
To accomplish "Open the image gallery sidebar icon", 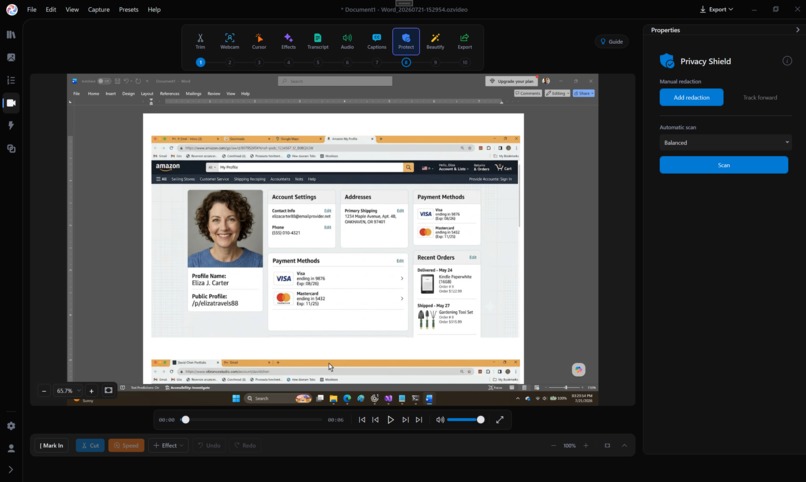I will (11, 57).
